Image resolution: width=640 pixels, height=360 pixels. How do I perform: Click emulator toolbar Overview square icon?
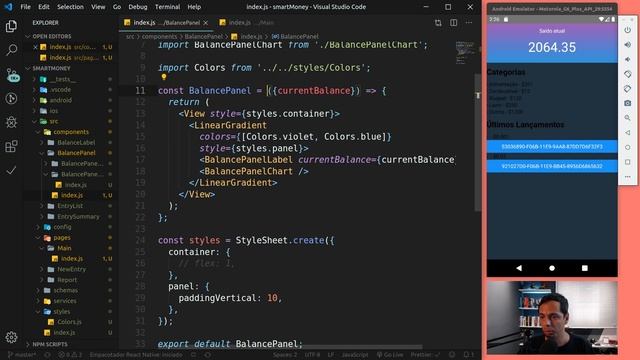pos(628,162)
